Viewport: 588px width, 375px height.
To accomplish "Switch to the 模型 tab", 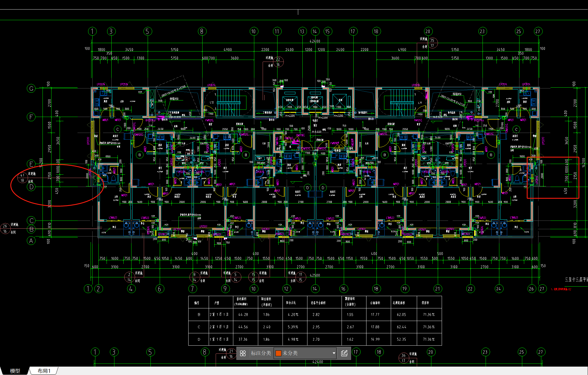I will click(x=15, y=371).
